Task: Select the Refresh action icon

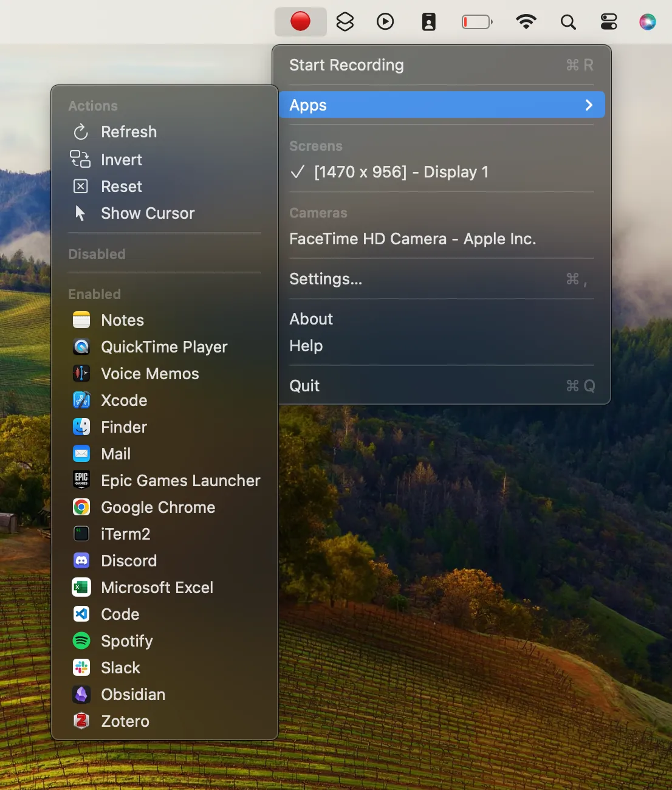Action: [80, 132]
